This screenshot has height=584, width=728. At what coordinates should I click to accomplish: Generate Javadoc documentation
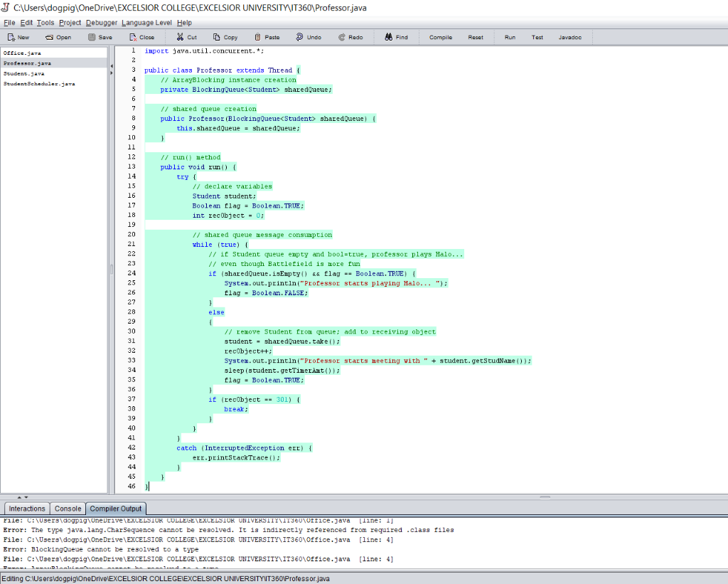coord(570,37)
